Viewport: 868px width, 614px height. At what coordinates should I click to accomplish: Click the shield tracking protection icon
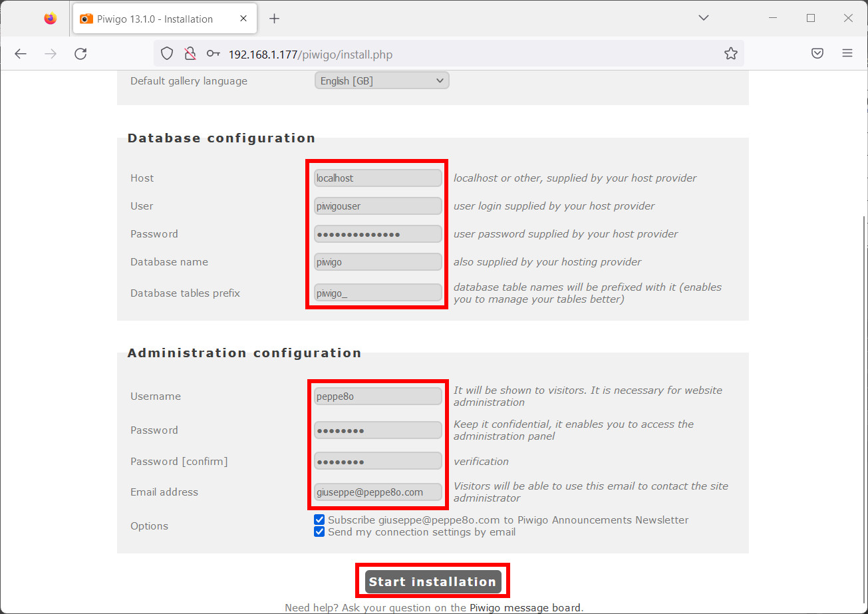tap(167, 54)
